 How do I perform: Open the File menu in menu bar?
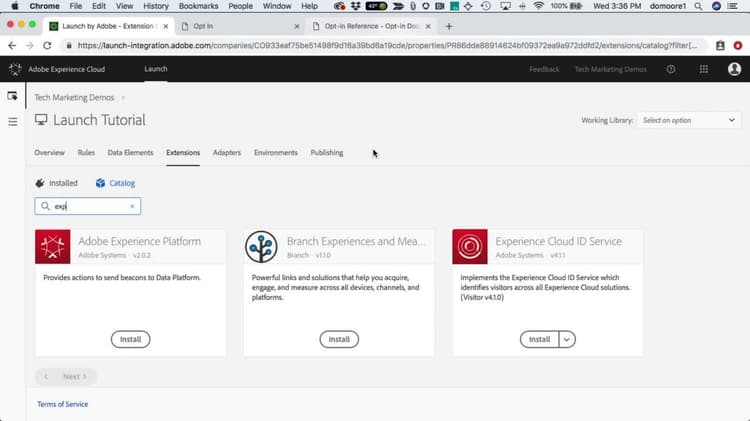click(76, 6)
